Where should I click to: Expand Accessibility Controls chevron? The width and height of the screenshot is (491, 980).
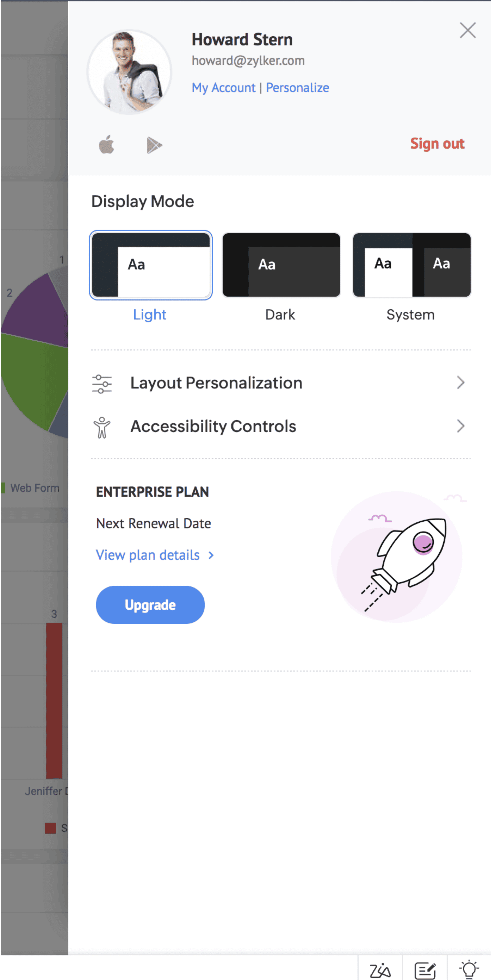(x=461, y=426)
